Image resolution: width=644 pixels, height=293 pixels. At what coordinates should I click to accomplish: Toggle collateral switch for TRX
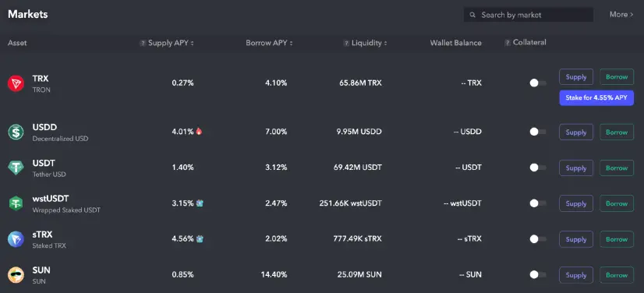(x=538, y=83)
